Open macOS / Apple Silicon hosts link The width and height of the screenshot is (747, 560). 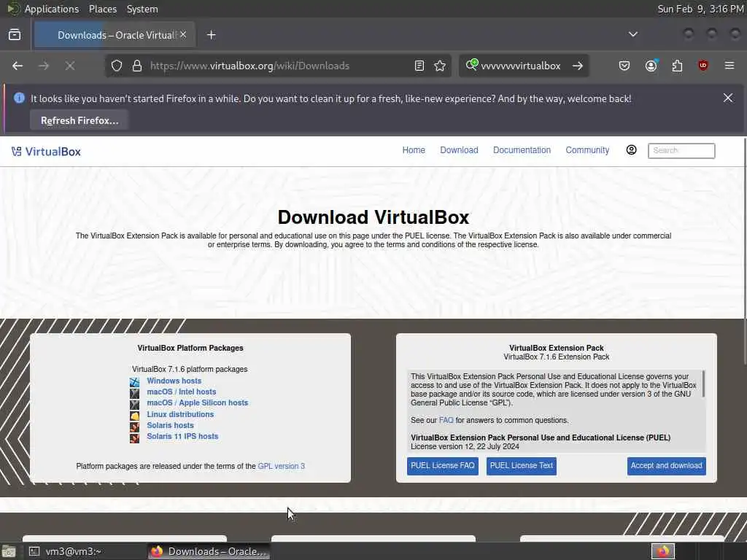197,402
